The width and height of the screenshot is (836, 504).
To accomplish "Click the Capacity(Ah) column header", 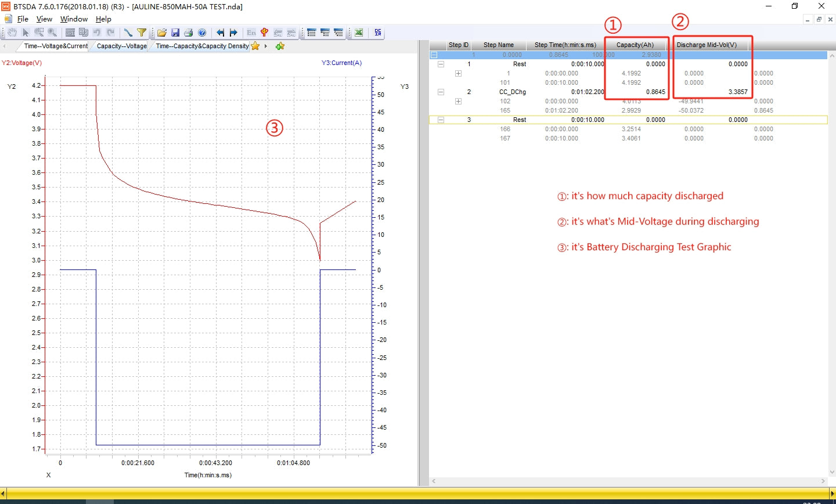I will (x=635, y=45).
